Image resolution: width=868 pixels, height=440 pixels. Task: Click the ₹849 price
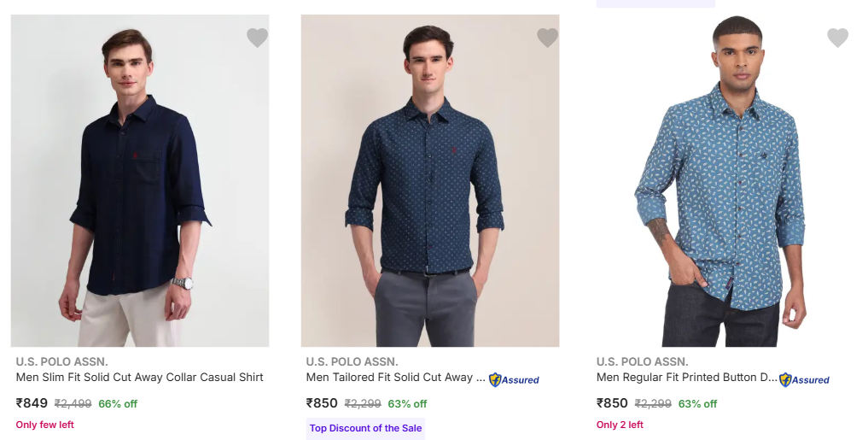click(x=32, y=403)
